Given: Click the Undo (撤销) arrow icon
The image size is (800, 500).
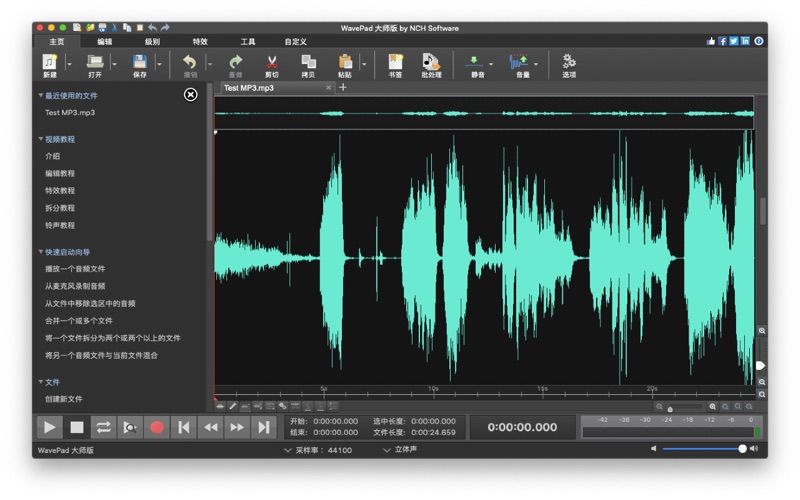Looking at the screenshot, I should (x=190, y=63).
